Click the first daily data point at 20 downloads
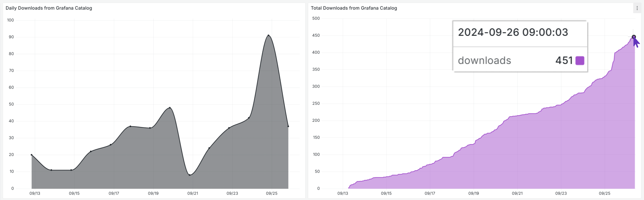644x200 pixels. click(32, 155)
